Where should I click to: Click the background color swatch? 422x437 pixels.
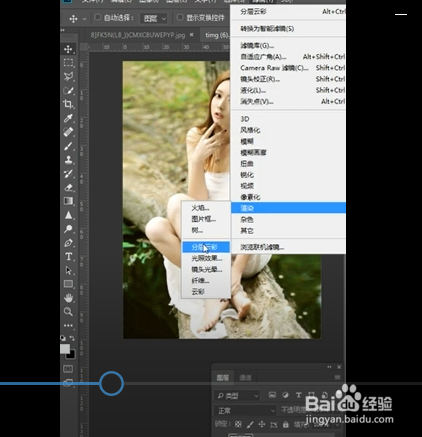[72, 355]
